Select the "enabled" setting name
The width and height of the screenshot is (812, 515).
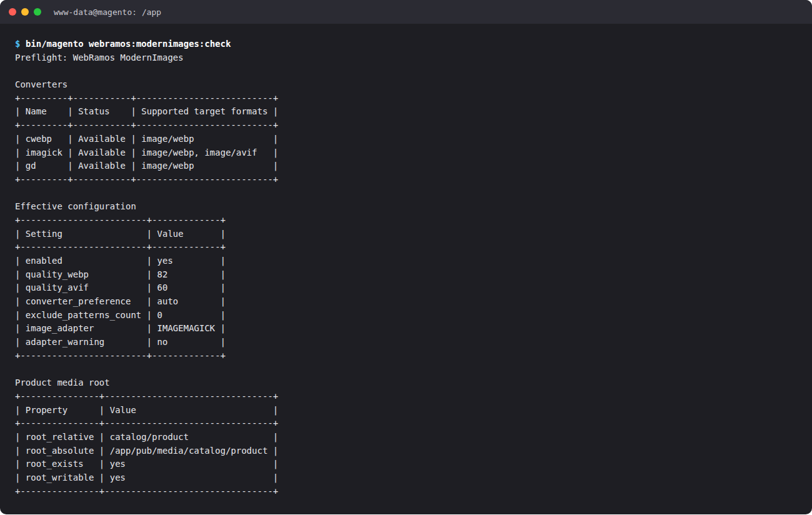(44, 261)
